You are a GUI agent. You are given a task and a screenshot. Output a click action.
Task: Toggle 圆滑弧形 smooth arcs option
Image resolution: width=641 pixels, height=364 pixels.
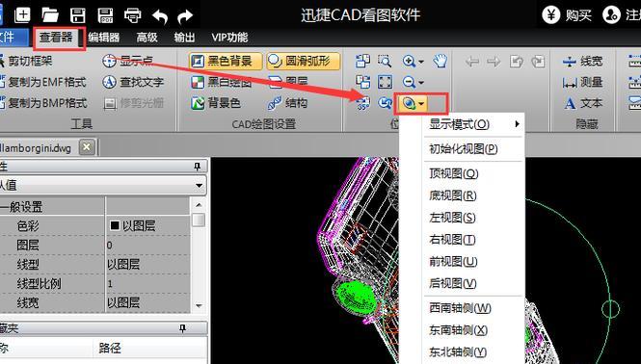(303, 62)
